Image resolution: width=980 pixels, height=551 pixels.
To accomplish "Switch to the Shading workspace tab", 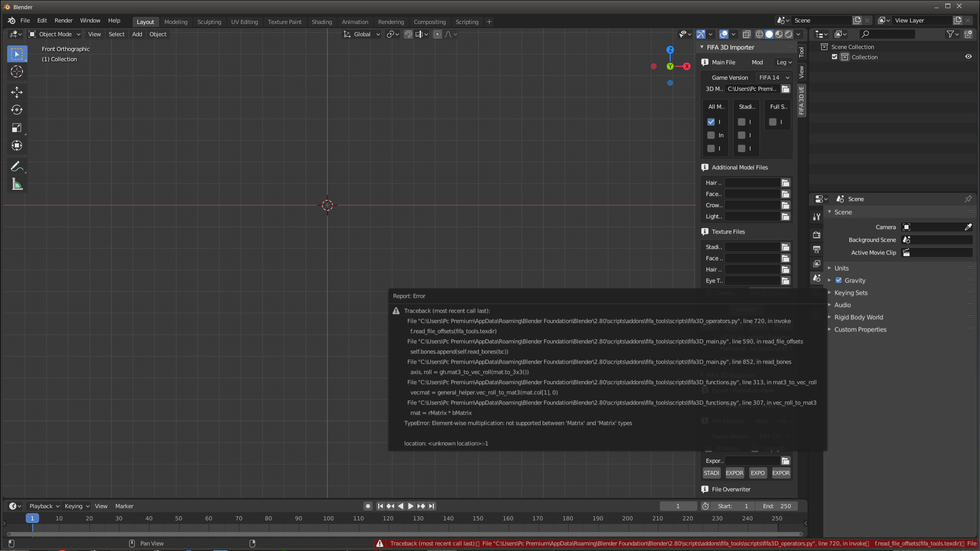I will tap(322, 22).
